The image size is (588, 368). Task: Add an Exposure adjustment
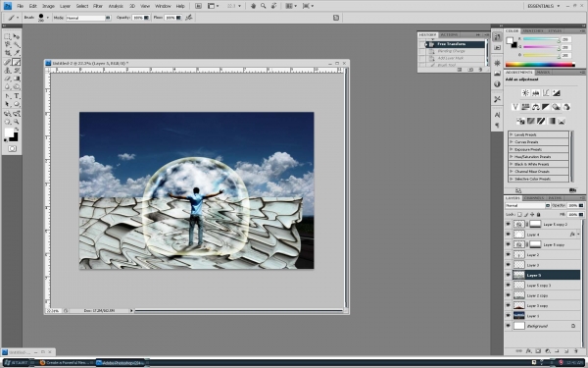point(556,93)
